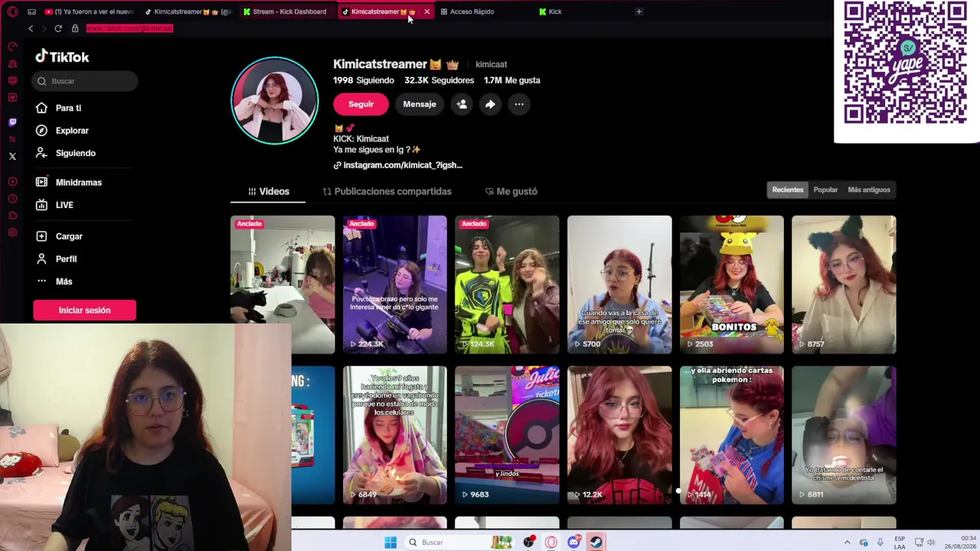Open the Me gustó tab
Image resolution: width=980 pixels, height=551 pixels.
(511, 191)
